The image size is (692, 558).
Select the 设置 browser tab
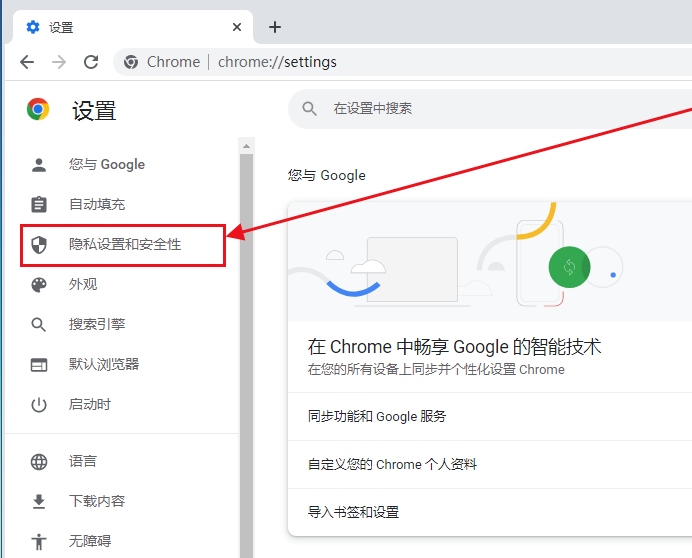pos(133,27)
